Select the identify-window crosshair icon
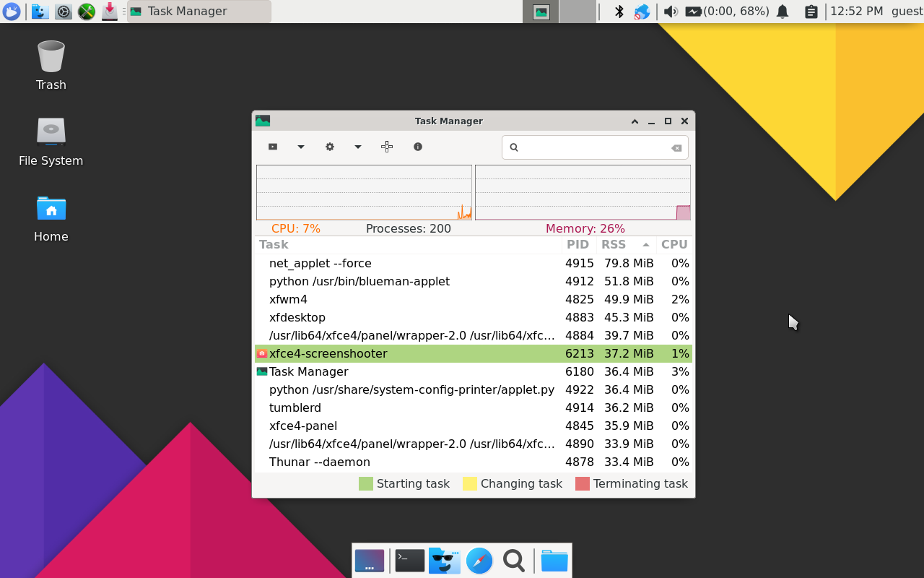This screenshot has width=924, height=578. 387,147
